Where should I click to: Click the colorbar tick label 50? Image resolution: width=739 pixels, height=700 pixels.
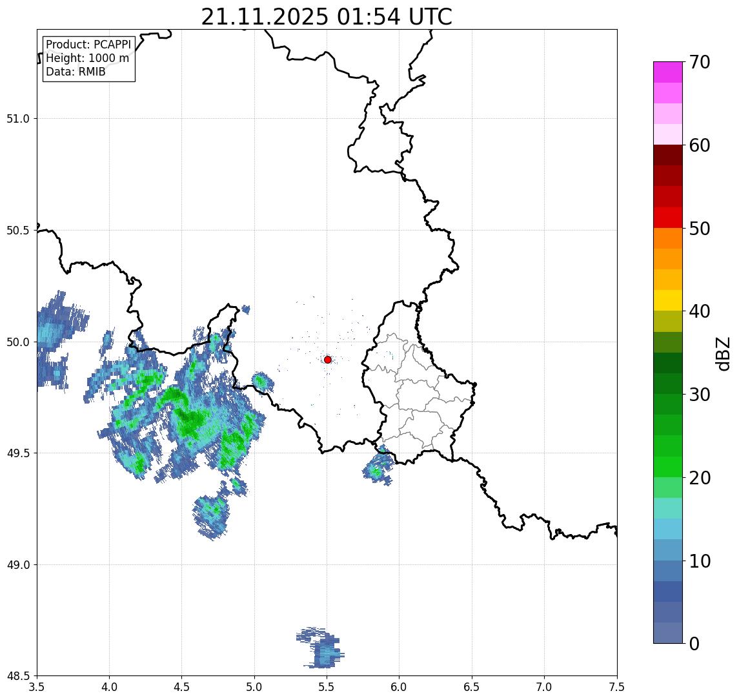pos(700,229)
